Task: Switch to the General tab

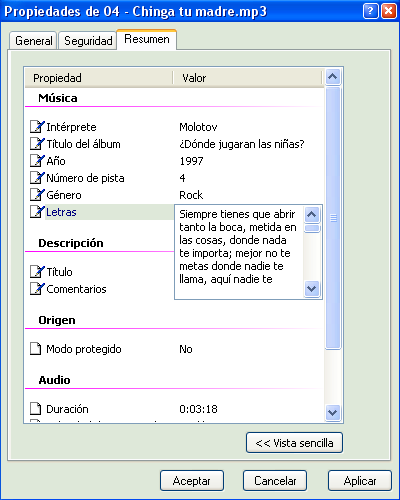Action: coord(34,41)
